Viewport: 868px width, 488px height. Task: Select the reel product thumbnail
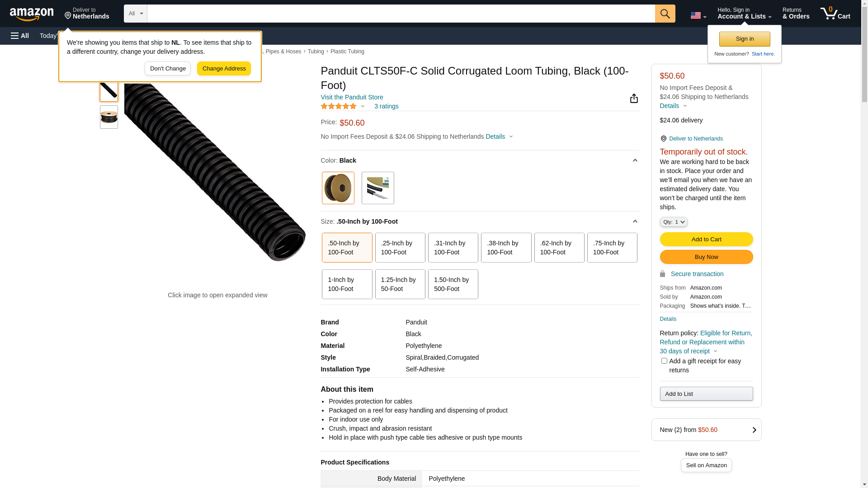(x=109, y=117)
